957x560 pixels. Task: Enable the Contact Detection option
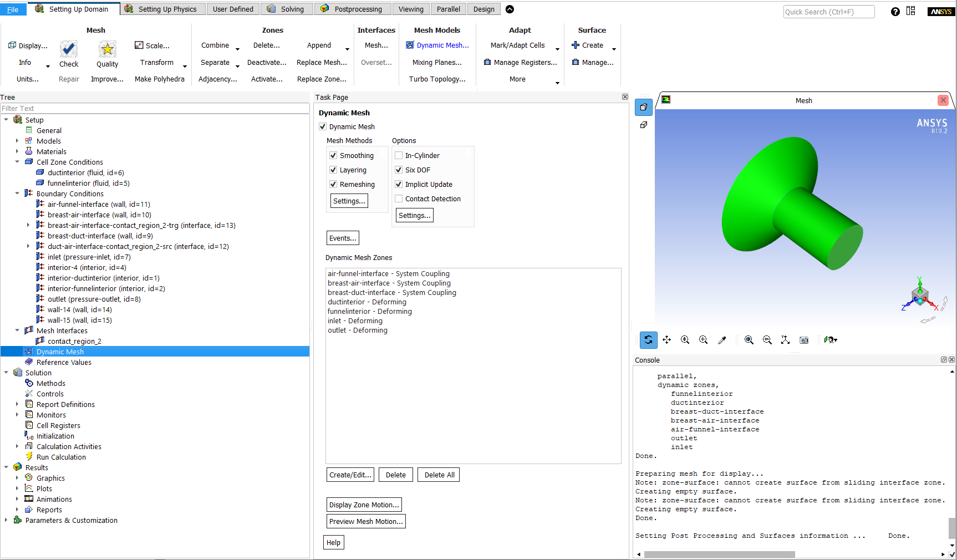(399, 199)
